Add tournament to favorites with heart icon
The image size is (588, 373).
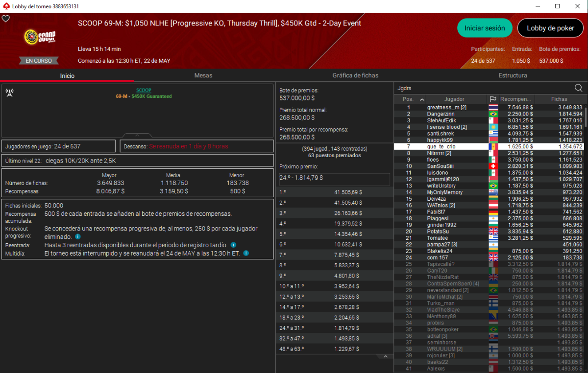(6, 19)
